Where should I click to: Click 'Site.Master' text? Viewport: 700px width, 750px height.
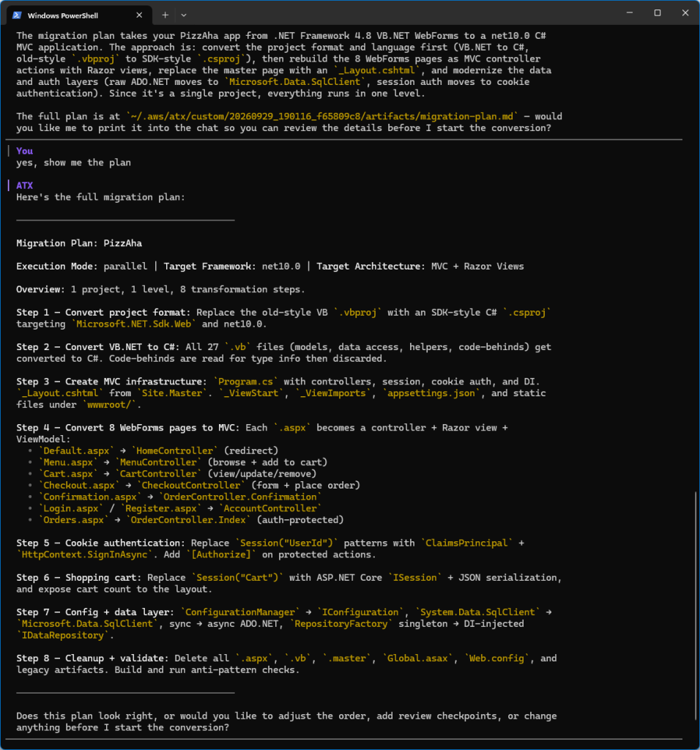171,393
